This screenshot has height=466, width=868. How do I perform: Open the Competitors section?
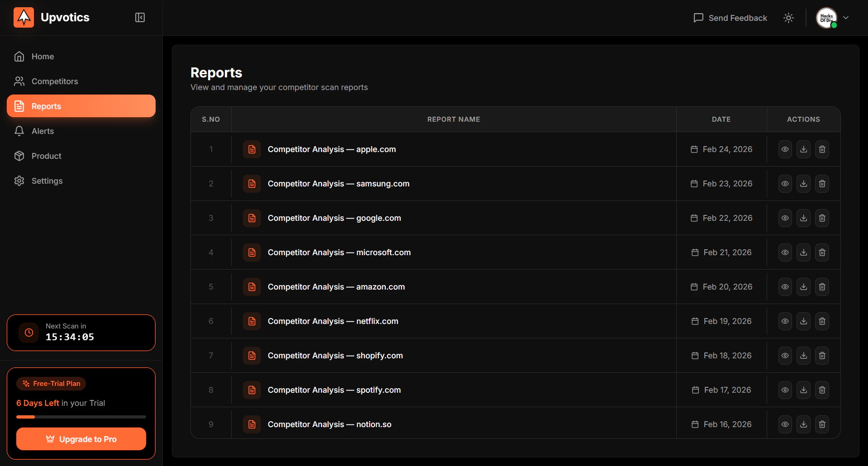pyautogui.click(x=54, y=81)
